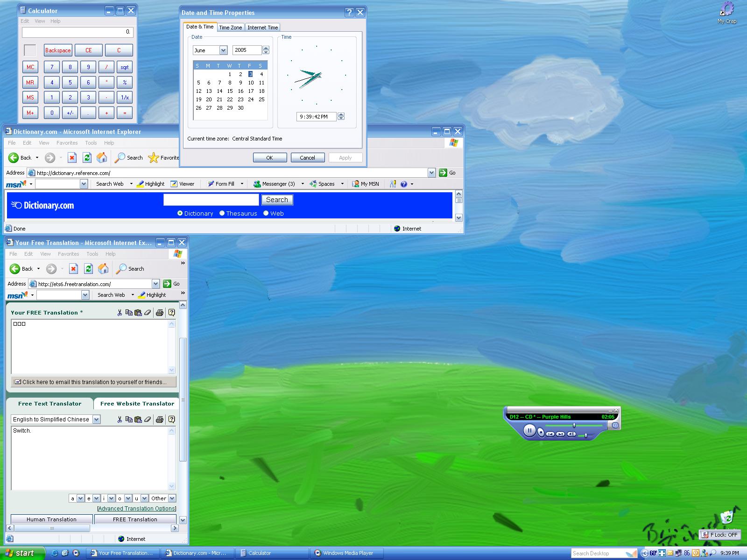Open the My Crap desktop shortcut
This screenshot has height=560, width=747.
(727, 13)
